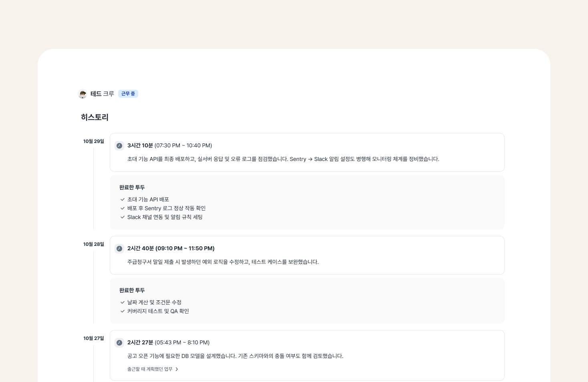Click checkmark beside 배포 후 Sentry 로그 정상 작동 확인
588x382 pixels.
tap(123, 208)
